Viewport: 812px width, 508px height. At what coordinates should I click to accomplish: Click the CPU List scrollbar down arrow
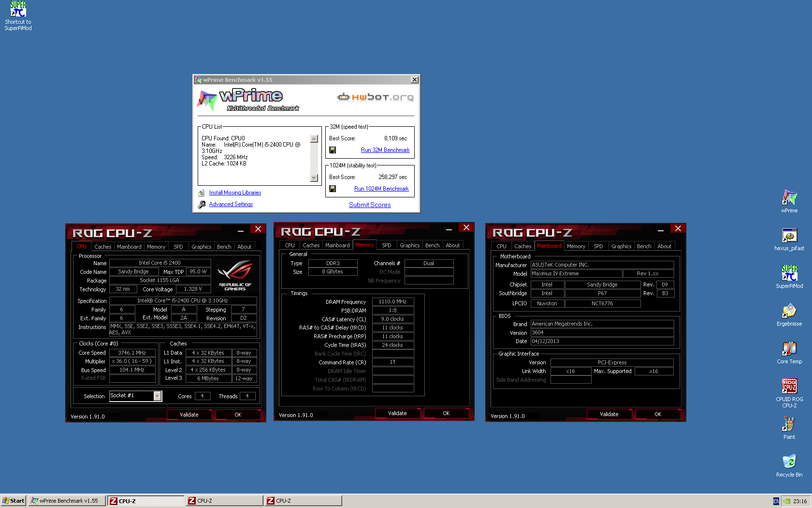click(x=314, y=178)
